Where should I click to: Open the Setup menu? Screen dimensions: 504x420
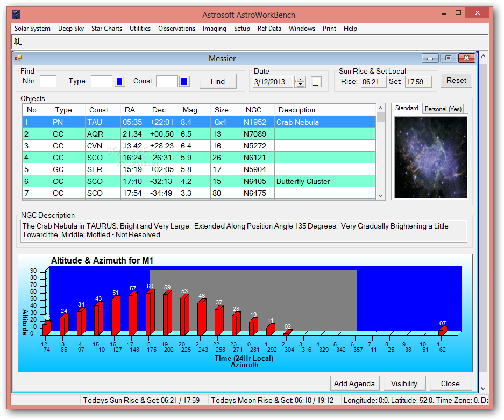(242, 29)
